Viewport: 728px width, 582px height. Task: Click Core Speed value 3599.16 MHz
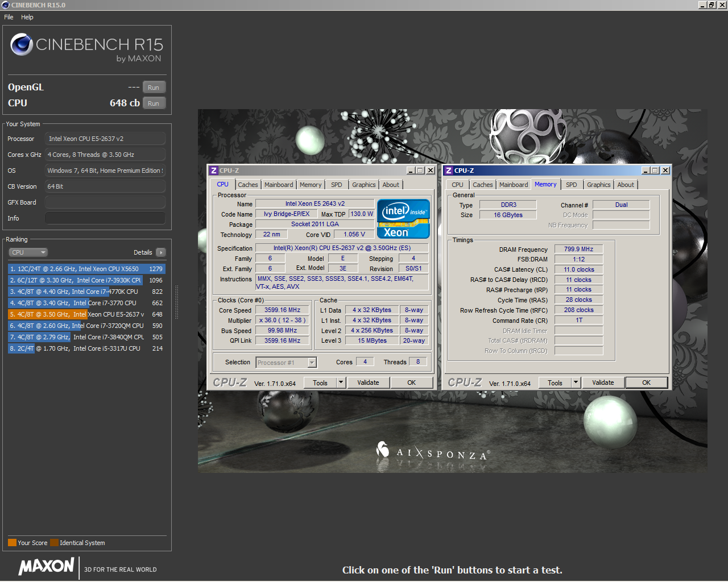282,310
